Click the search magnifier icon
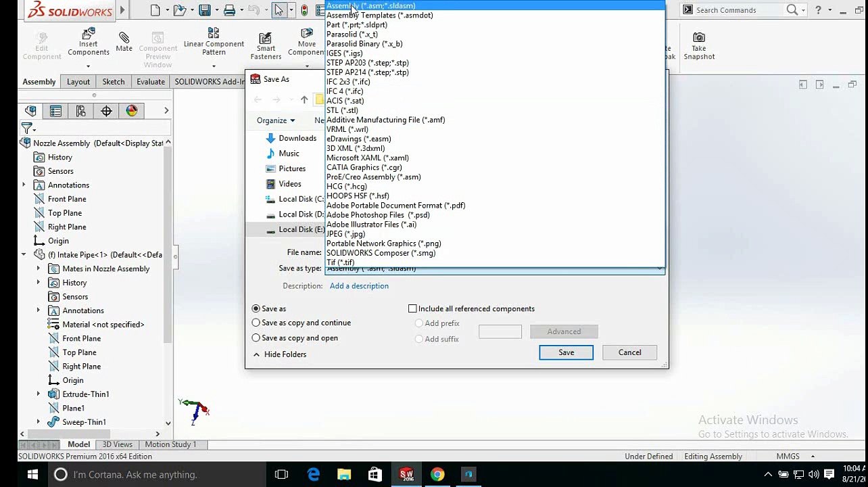 pos(792,9)
